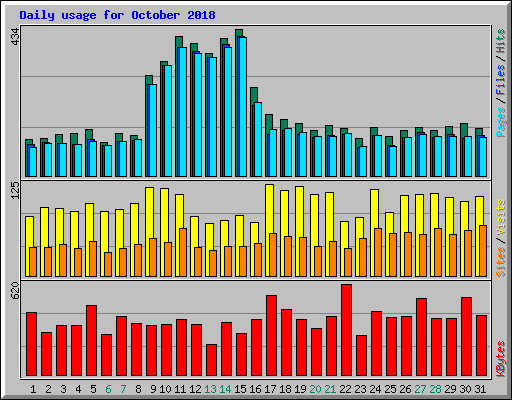Select green weekend day 27 label
This screenshot has height=400, width=512.
click(420, 389)
